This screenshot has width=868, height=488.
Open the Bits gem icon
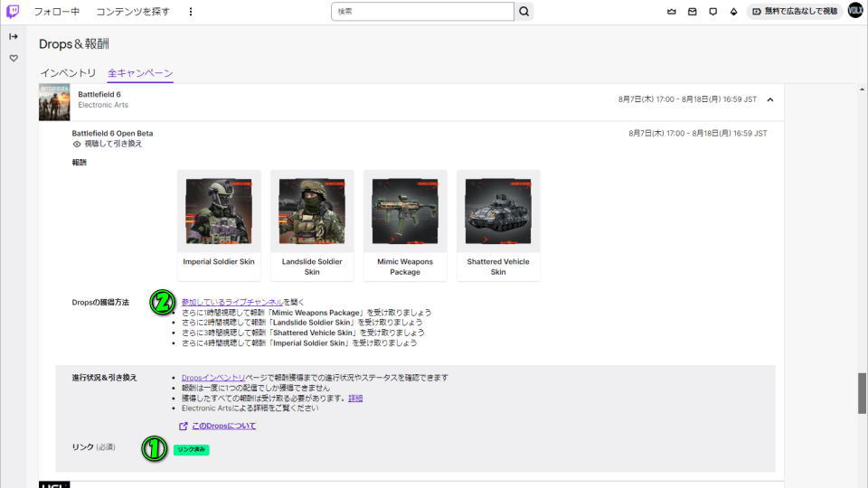click(733, 12)
